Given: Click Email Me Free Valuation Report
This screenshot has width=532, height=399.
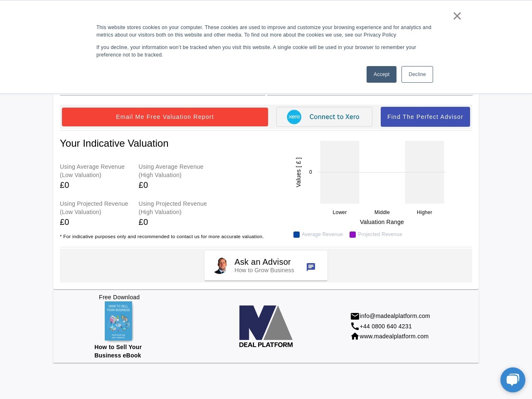Looking at the screenshot, I should coord(165,117).
